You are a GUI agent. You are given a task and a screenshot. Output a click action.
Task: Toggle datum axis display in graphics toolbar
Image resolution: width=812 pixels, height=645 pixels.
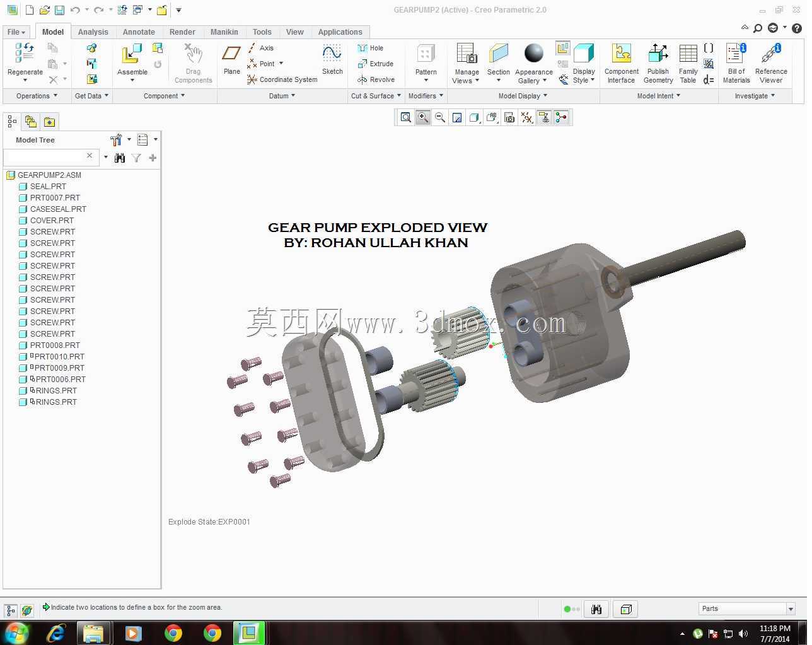point(526,117)
